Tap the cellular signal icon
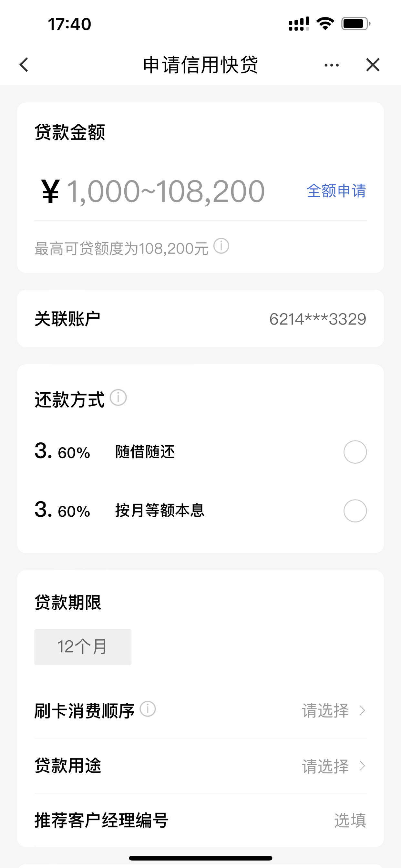Viewport: 401px width, 868px height. [299, 24]
